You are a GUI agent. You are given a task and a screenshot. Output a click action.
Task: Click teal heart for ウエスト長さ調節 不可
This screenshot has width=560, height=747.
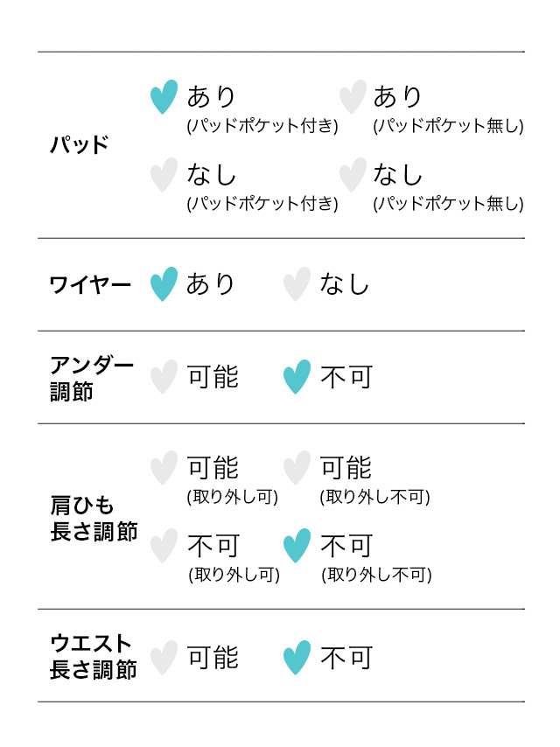(x=297, y=658)
